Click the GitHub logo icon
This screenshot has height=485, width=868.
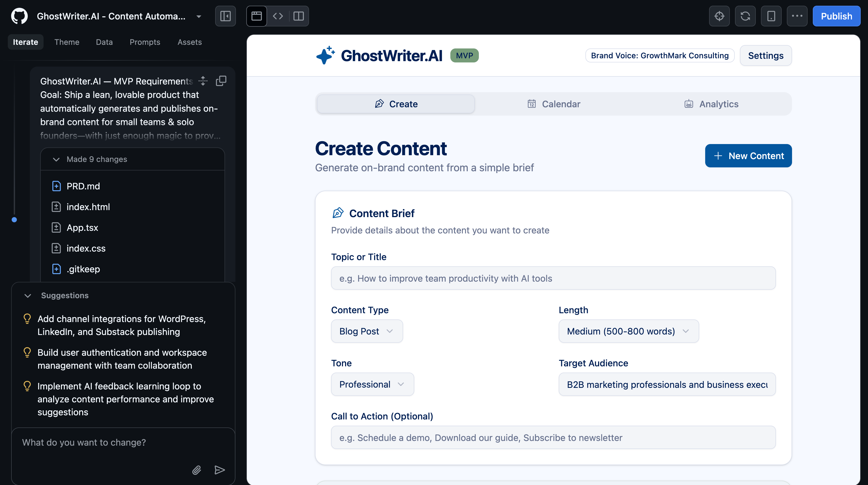pos(19,16)
